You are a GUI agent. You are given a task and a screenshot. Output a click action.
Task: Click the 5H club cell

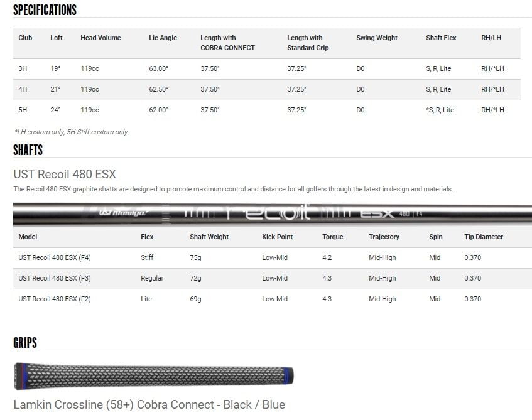click(23, 110)
